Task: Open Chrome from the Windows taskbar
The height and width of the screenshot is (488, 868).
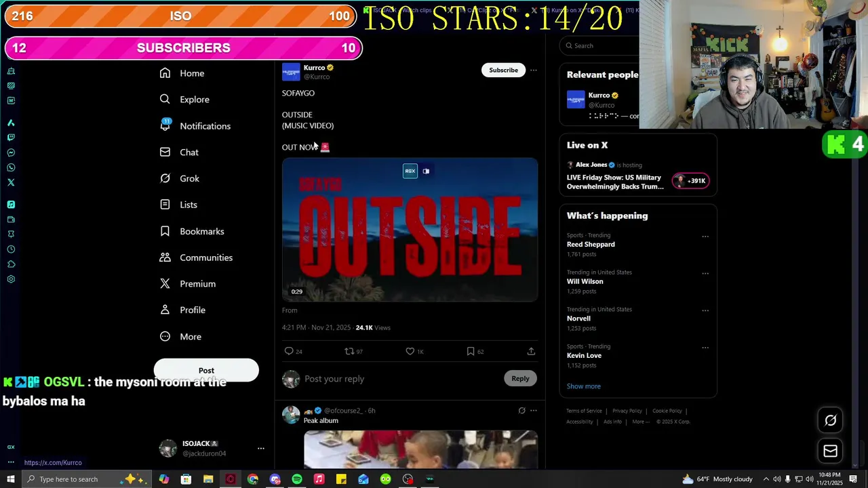Action: point(252,479)
